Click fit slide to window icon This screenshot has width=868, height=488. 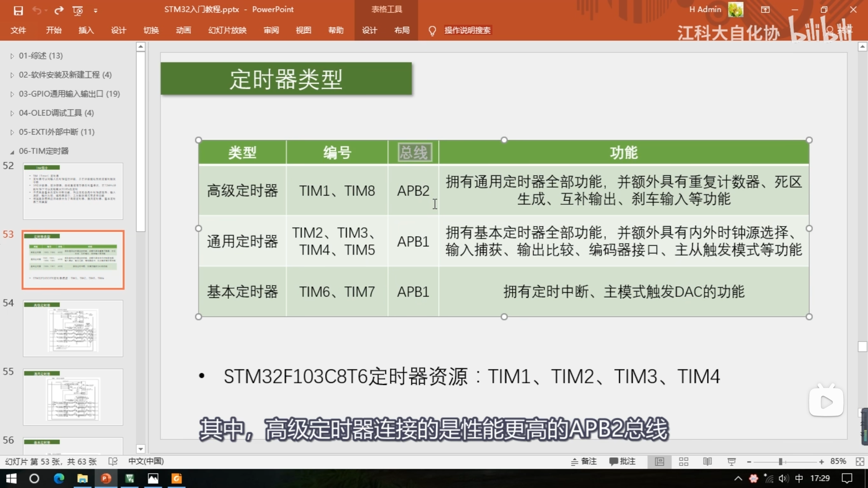click(860, 462)
